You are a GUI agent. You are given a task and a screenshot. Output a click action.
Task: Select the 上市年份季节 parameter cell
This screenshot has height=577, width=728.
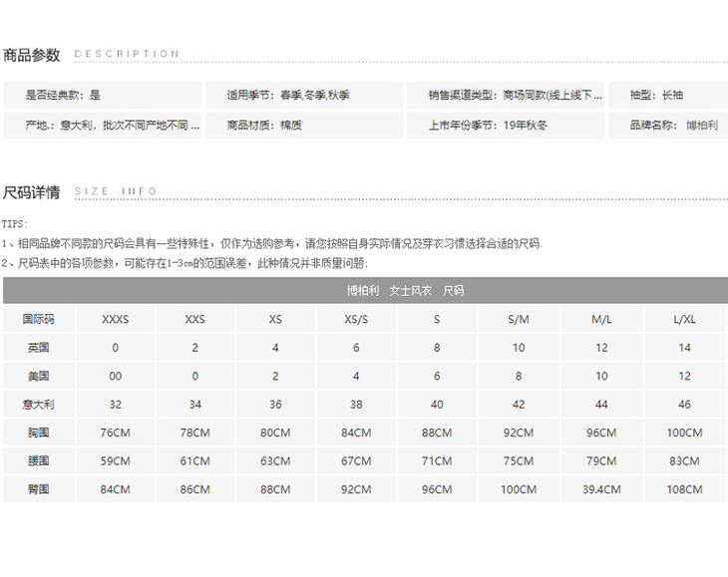[x=502, y=126]
